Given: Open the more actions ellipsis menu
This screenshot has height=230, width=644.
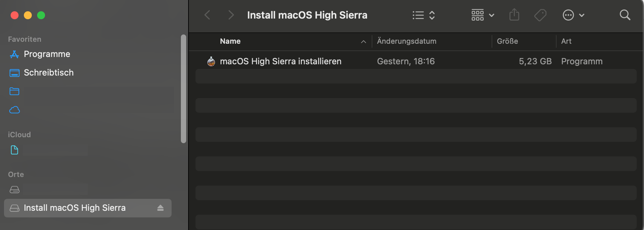Looking at the screenshot, I should point(573,15).
